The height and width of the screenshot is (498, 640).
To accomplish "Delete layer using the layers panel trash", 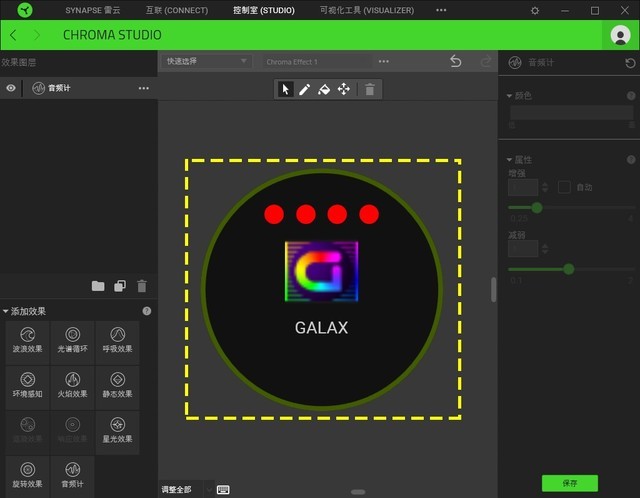I will (x=142, y=286).
